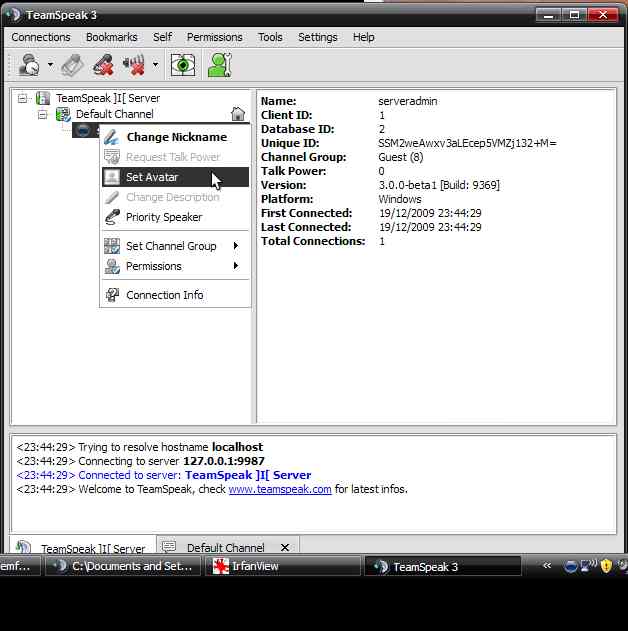Click the server icon beside TeamSpeak ]I[ Server
The height and width of the screenshot is (631, 628).
(43, 98)
